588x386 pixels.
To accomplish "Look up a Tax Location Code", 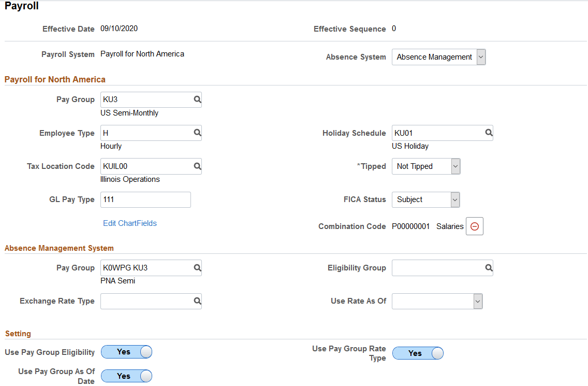I will (x=197, y=166).
